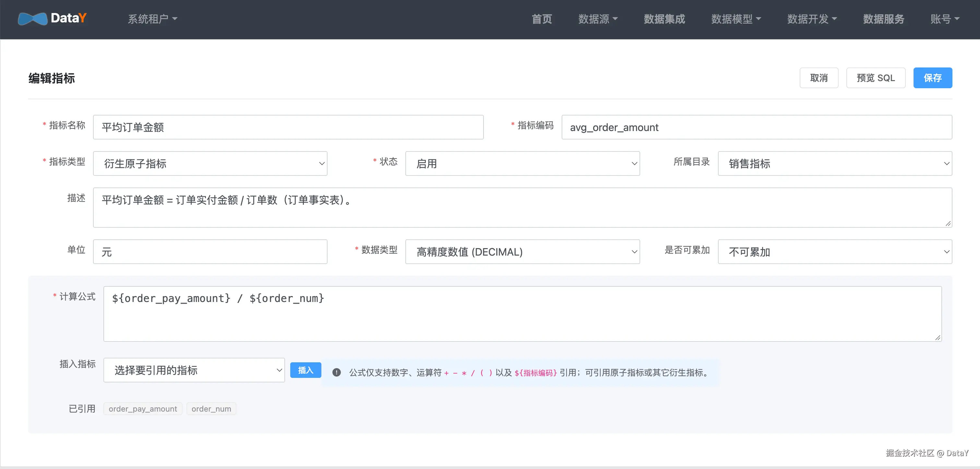Save the metric with 保存 button
The image size is (980, 469).
pos(932,78)
